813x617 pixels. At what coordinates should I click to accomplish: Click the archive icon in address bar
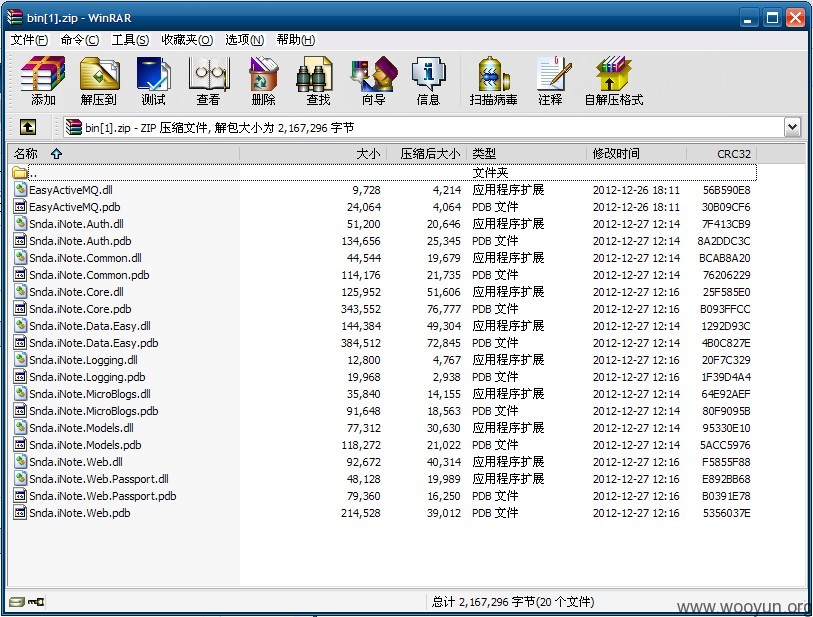click(x=74, y=127)
